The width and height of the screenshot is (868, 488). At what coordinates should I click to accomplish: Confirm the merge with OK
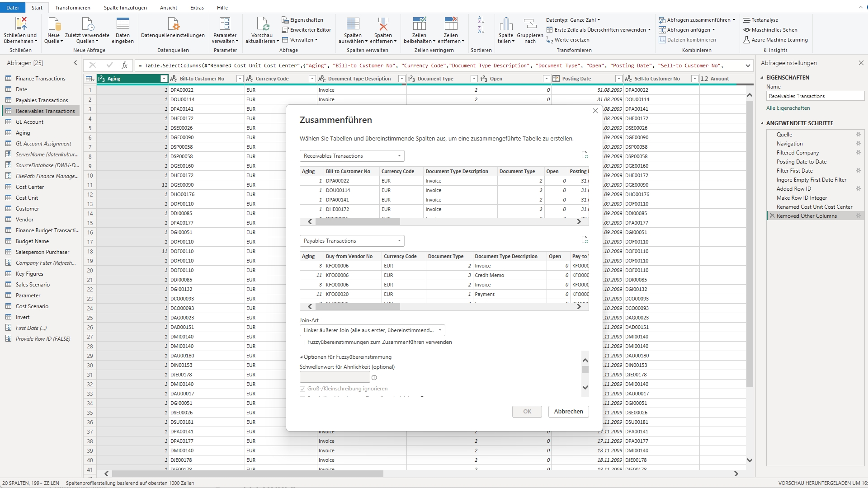526,411
